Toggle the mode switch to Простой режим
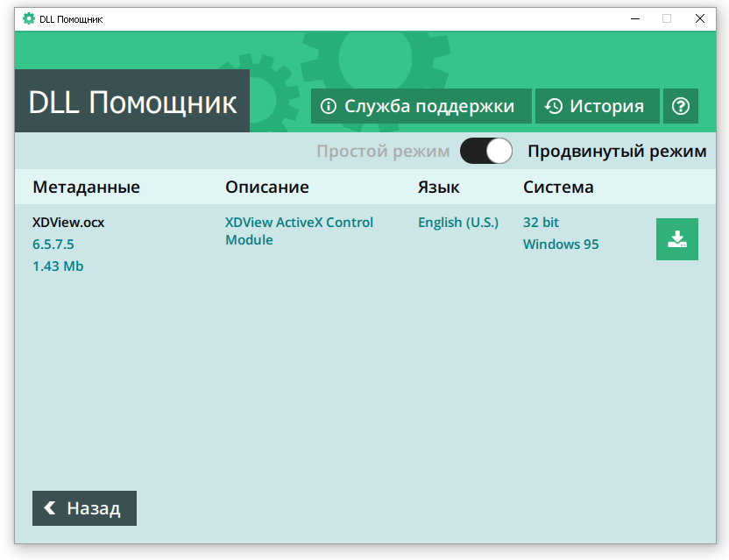Viewport: 729px width, 560px height. (485, 151)
